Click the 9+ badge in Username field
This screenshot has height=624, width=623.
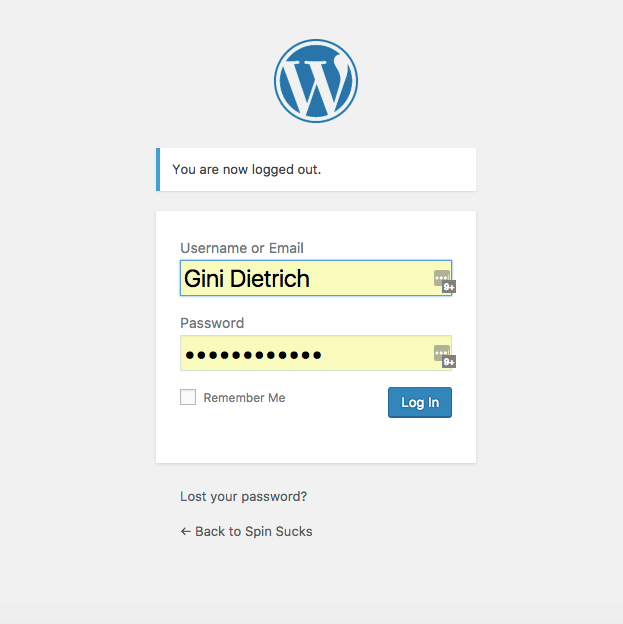pyautogui.click(x=449, y=287)
